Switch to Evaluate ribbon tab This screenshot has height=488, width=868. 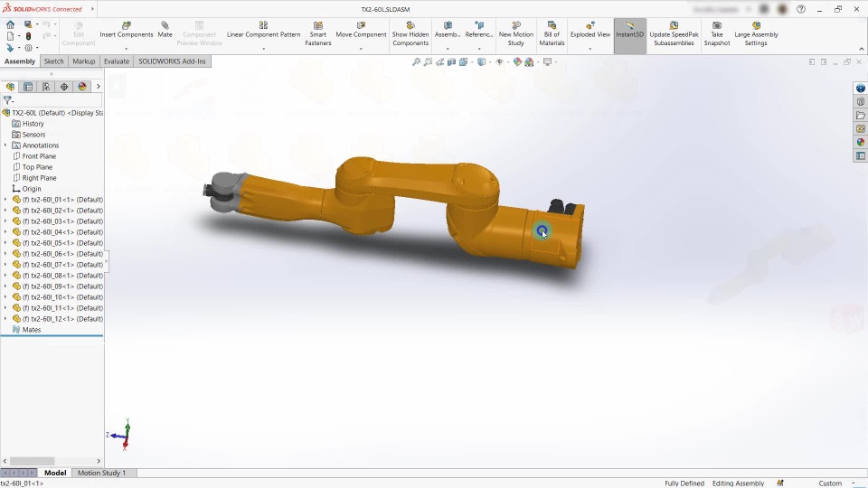pyautogui.click(x=117, y=61)
